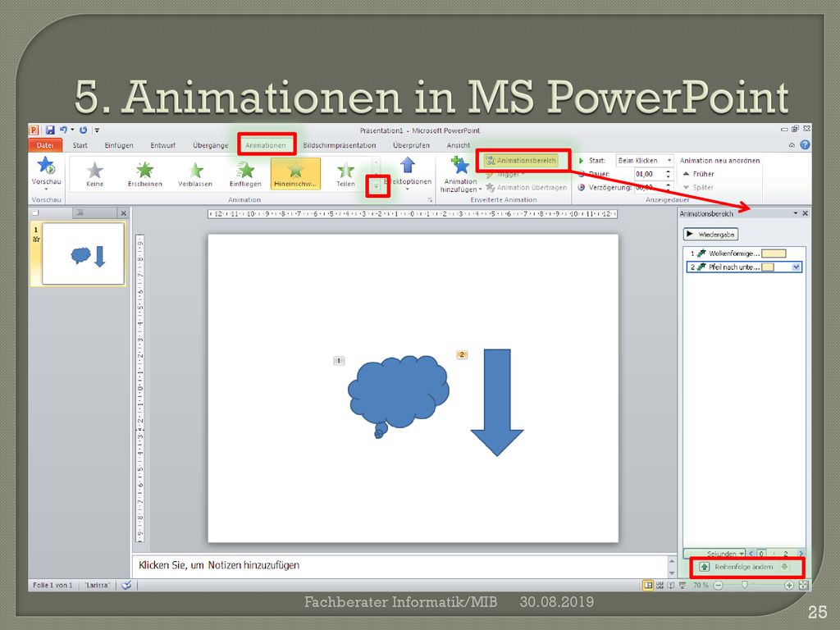Toggle the Animationsbereich pane button
Screen dimensions: 840x630
point(521,160)
